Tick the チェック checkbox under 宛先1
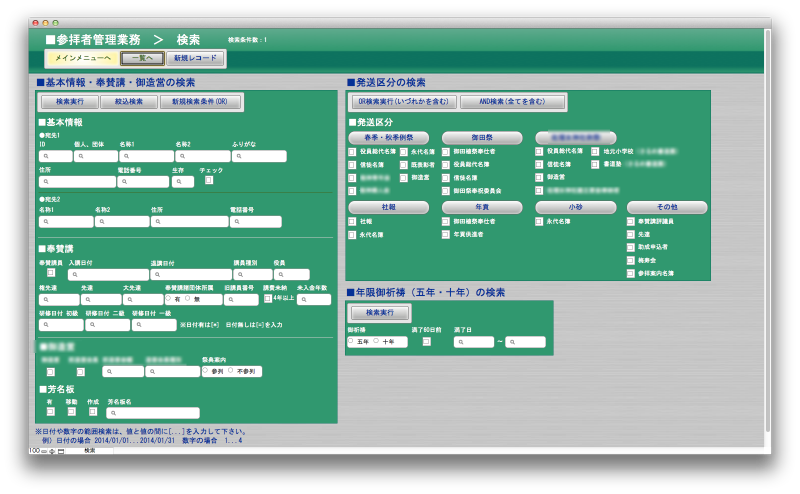The height and width of the screenshot is (494, 800). [x=209, y=180]
